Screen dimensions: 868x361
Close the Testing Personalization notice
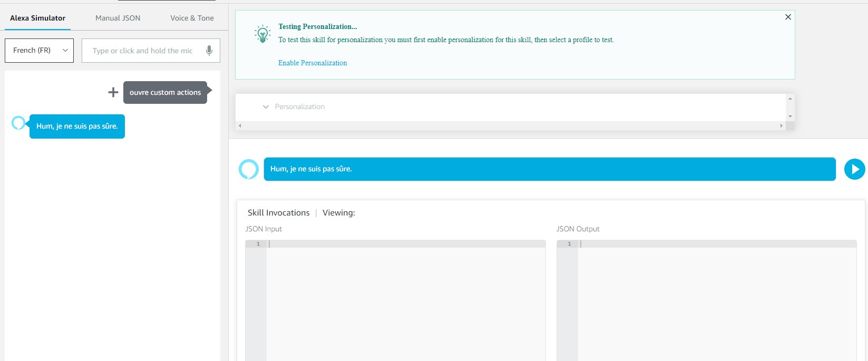[x=788, y=17]
